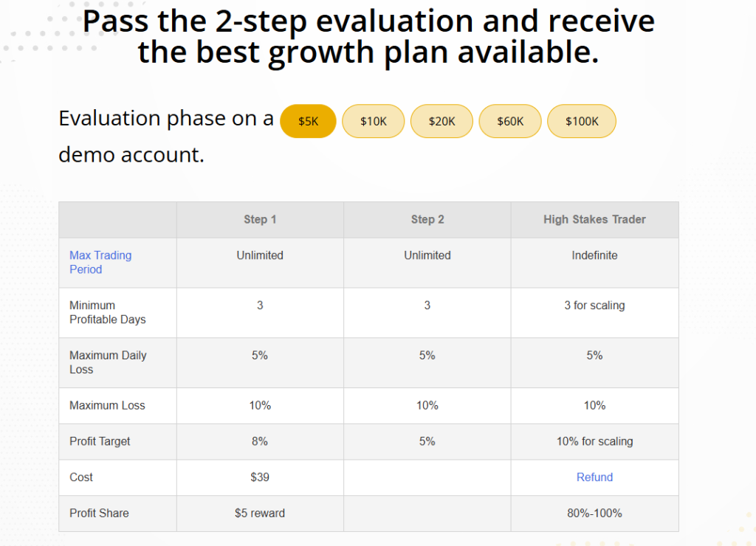
Task: Select the $10K account size pill
Action: 373,121
